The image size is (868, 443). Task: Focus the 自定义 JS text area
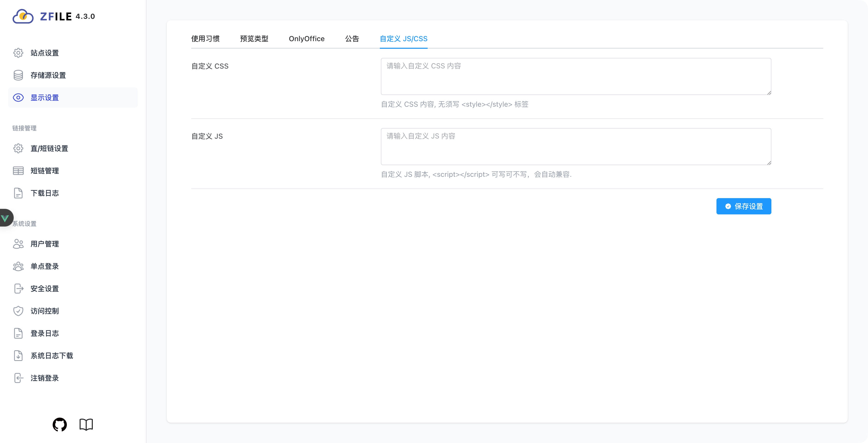(x=576, y=146)
